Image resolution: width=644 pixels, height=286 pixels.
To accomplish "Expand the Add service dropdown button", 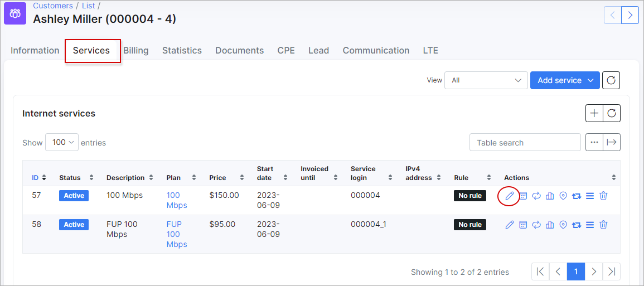I will click(565, 80).
